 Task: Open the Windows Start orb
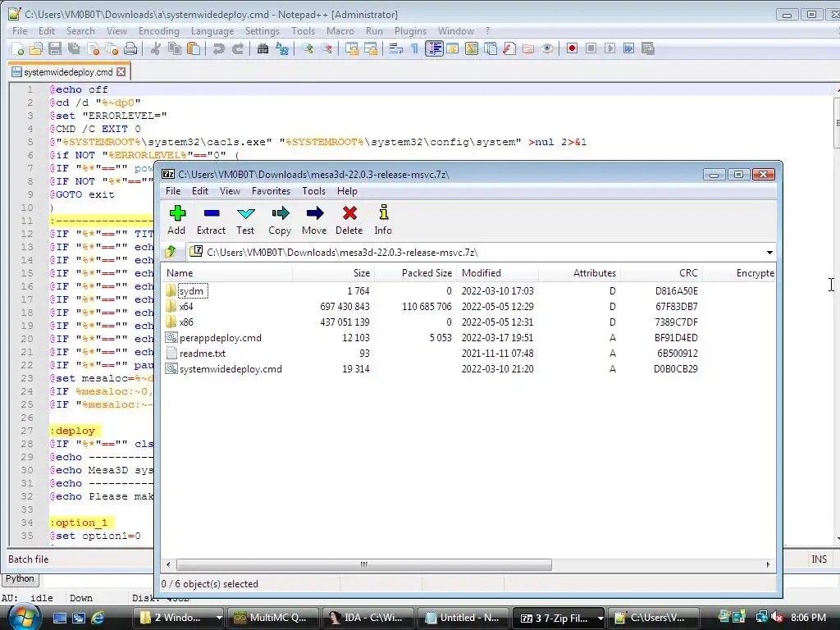click(23, 616)
